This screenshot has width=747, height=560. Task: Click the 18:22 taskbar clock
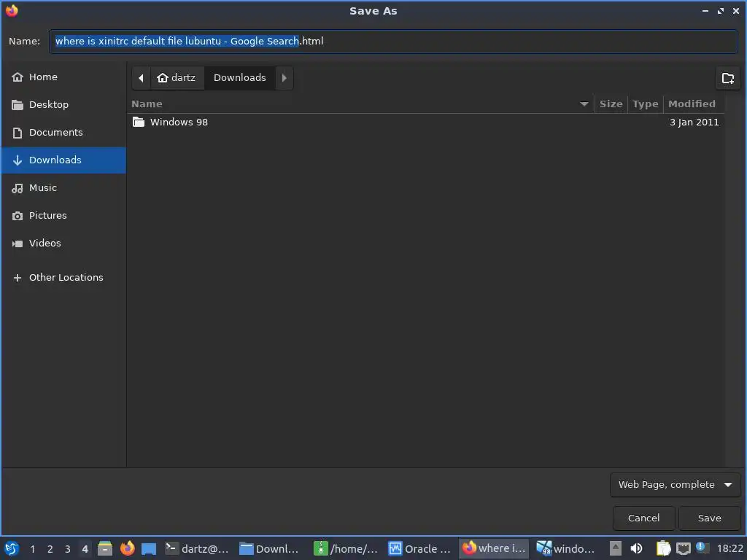729,549
